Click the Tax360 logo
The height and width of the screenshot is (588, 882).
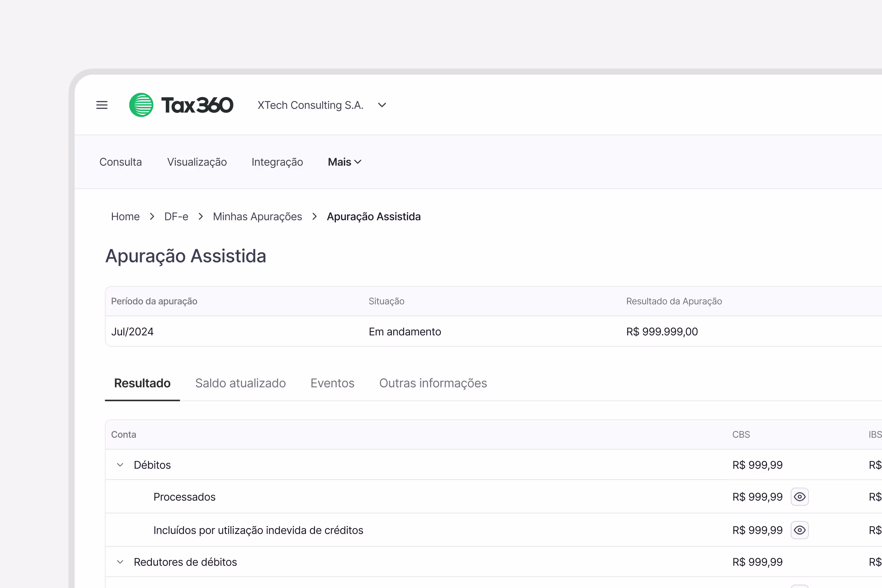point(181,105)
